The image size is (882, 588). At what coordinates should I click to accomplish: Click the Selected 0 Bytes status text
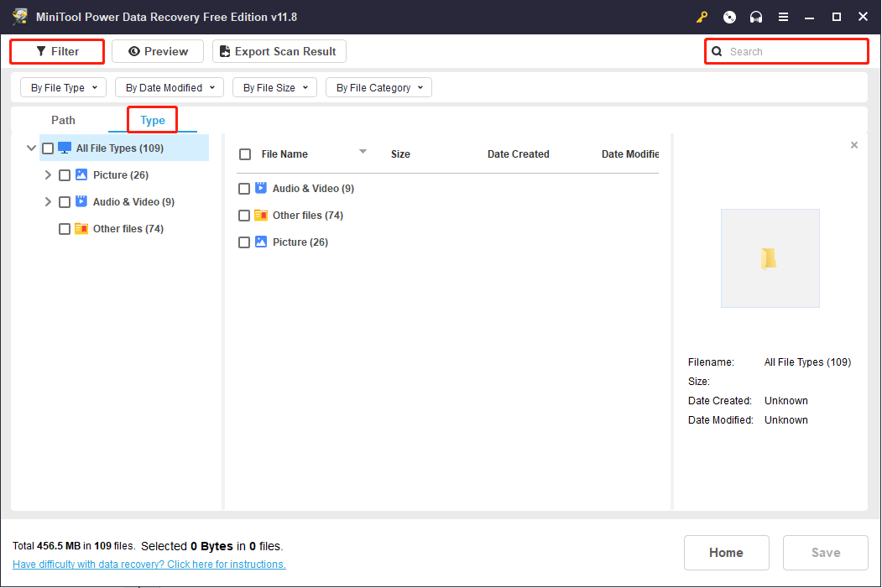tap(212, 546)
